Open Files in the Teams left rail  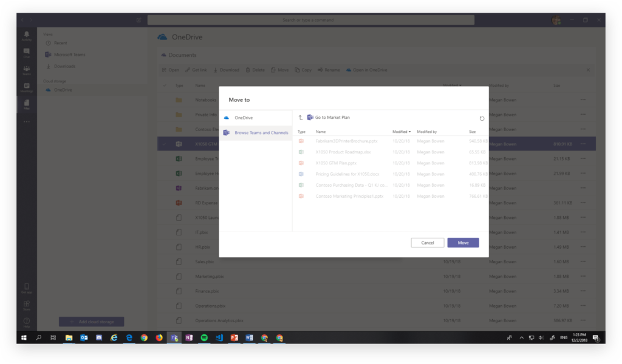27,104
